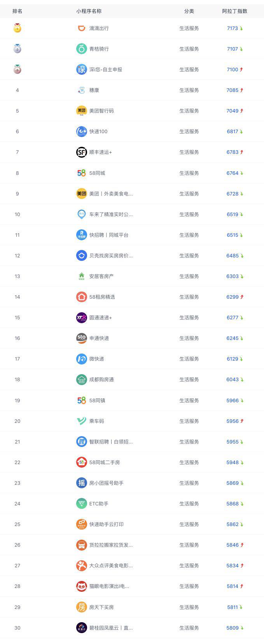Click the gold first-place medal icon
This screenshot has width=264, height=644.
tap(17, 28)
